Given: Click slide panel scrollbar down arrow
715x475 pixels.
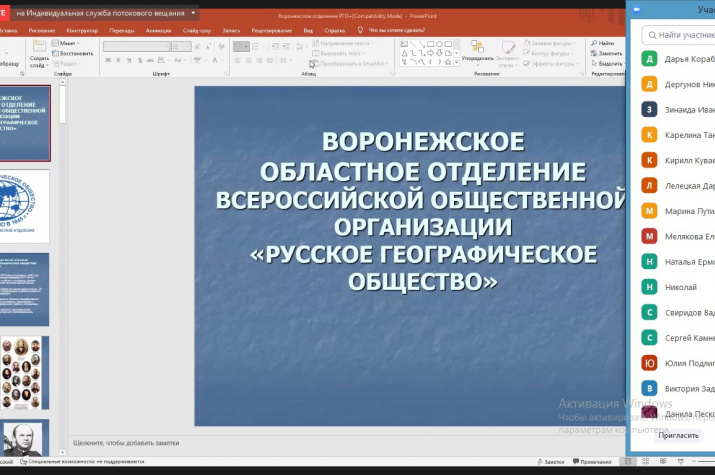Looking at the screenshot, I should click(x=62, y=453).
